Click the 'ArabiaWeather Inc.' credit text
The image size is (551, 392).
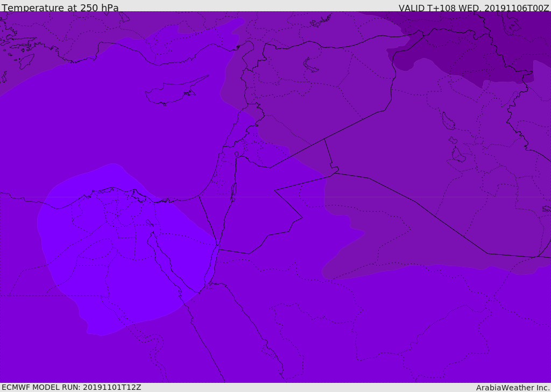513,388
